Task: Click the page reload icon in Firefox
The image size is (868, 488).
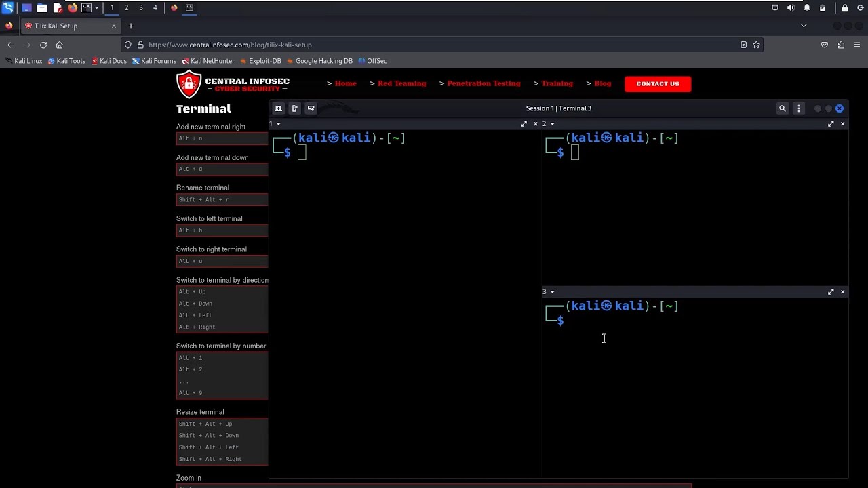Action: (x=43, y=45)
